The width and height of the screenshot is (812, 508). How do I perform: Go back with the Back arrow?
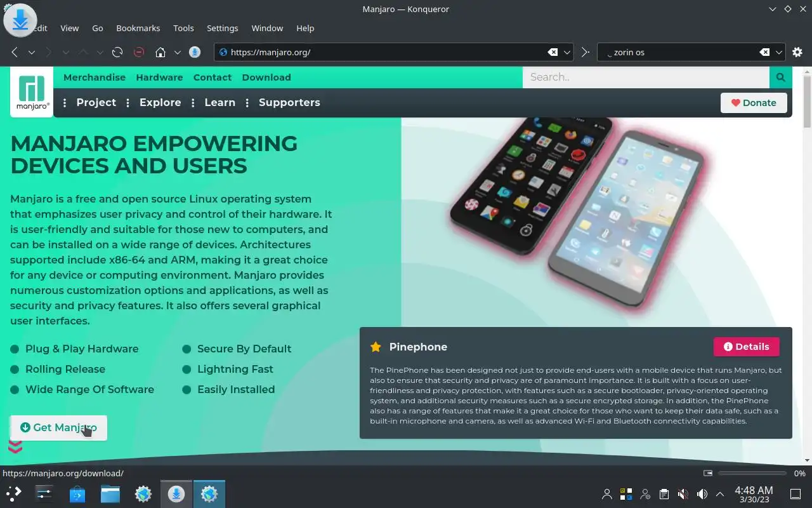click(15, 52)
